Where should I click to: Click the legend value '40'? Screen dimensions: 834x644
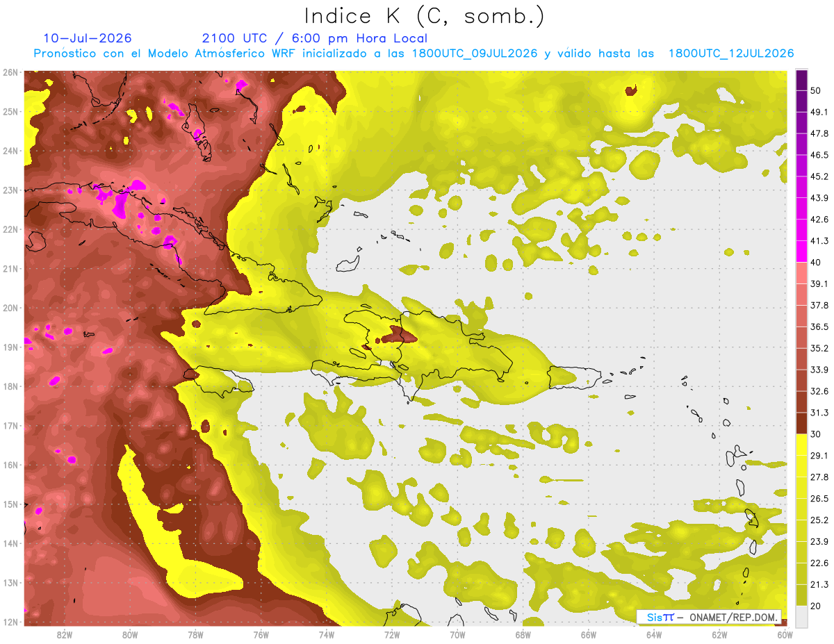[x=817, y=263]
